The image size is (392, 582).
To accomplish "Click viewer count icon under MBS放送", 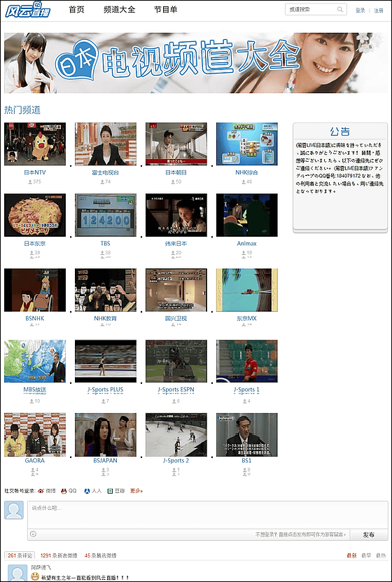I will coord(31,401).
